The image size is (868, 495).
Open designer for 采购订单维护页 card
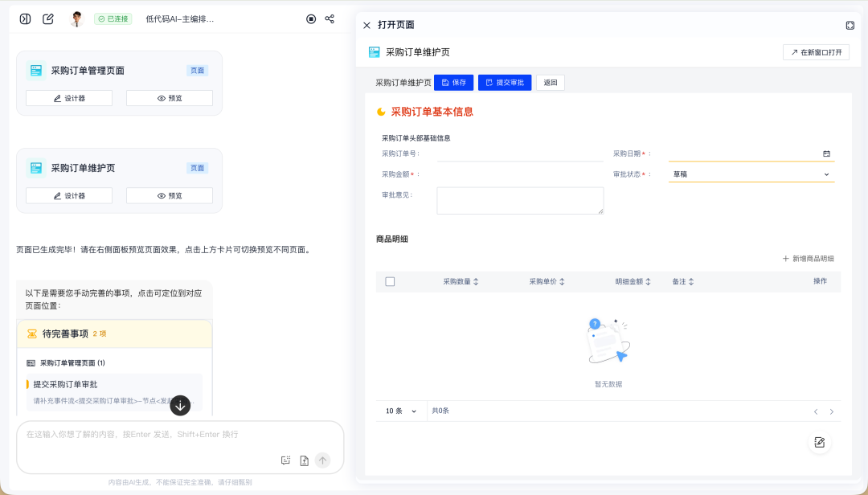pos(69,195)
